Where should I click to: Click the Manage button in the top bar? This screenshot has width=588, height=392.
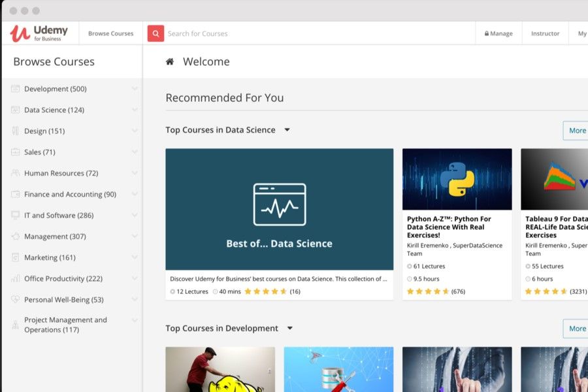point(498,33)
